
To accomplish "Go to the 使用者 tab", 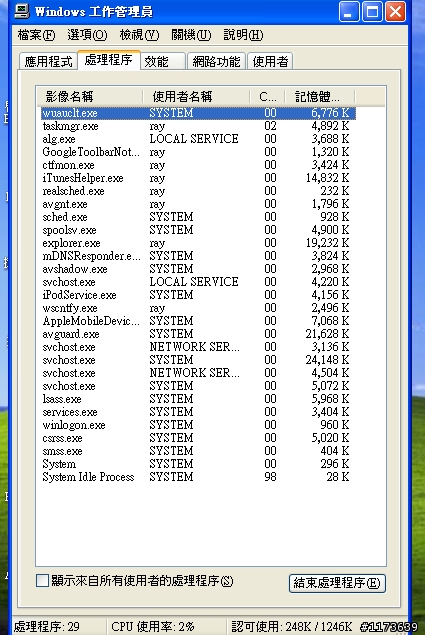I will pos(270,62).
